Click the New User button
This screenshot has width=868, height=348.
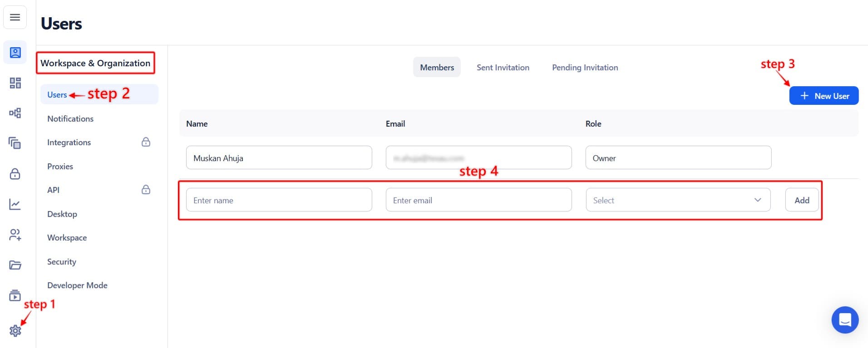pyautogui.click(x=824, y=96)
